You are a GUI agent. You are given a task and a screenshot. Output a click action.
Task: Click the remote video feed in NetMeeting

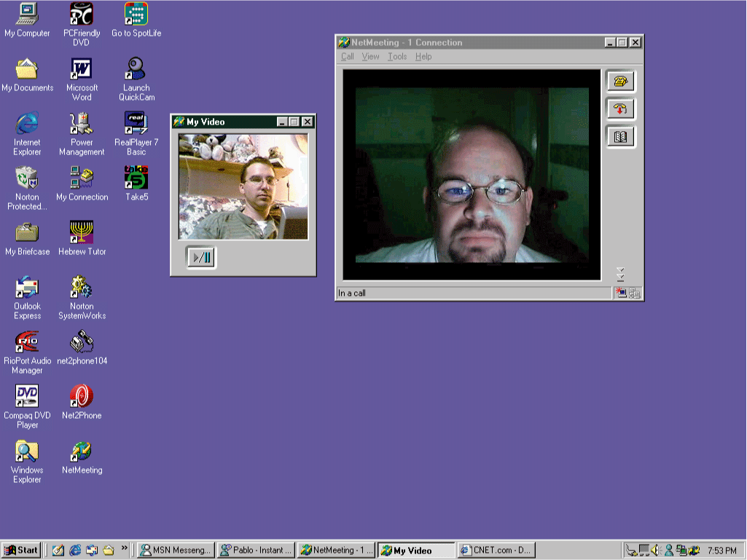[472, 175]
